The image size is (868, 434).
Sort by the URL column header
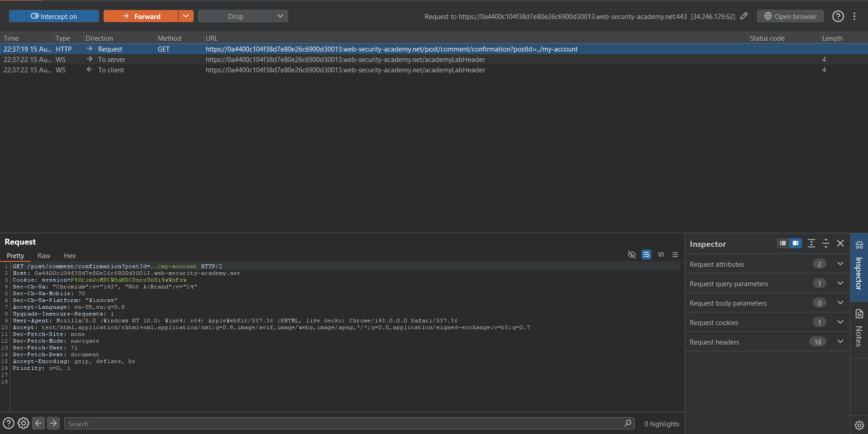pyautogui.click(x=476, y=38)
